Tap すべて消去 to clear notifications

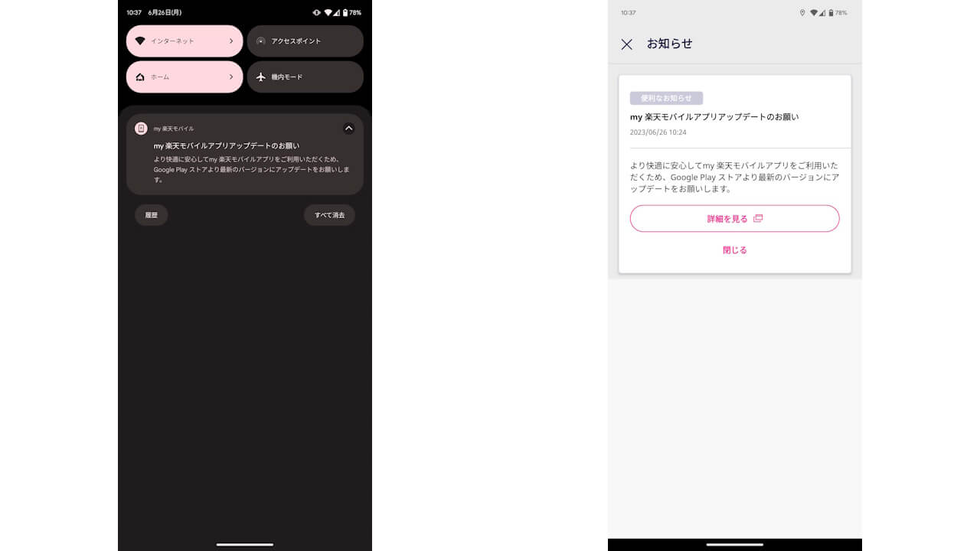coord(329,215)
